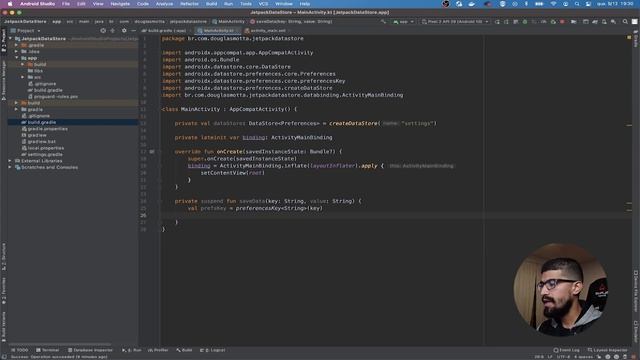Open the Navigate menu

[120, 4]
